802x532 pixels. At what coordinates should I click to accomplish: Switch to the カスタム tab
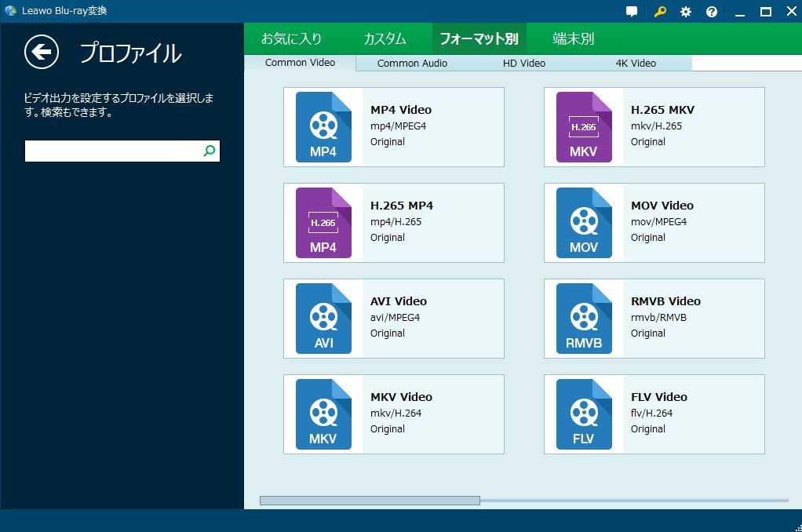(385, 38)
